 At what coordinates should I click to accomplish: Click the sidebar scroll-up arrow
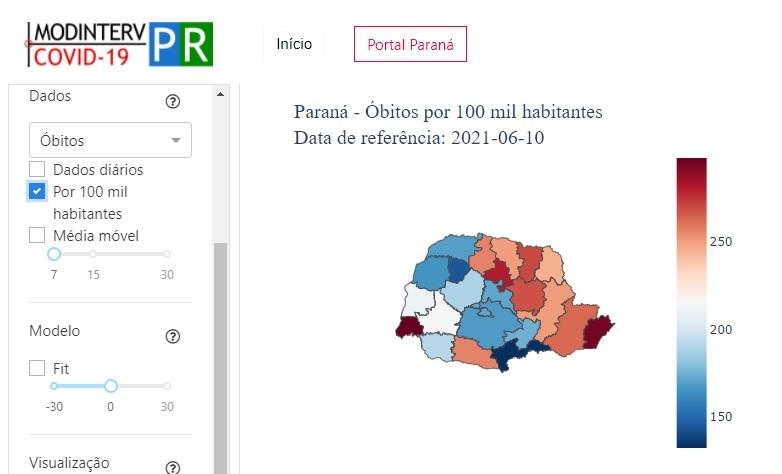click(x=220, y=94)
